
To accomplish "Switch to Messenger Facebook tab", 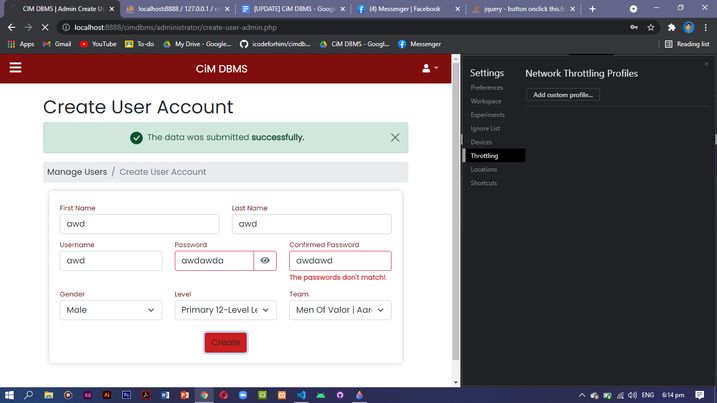I will (x=408, y=9).
